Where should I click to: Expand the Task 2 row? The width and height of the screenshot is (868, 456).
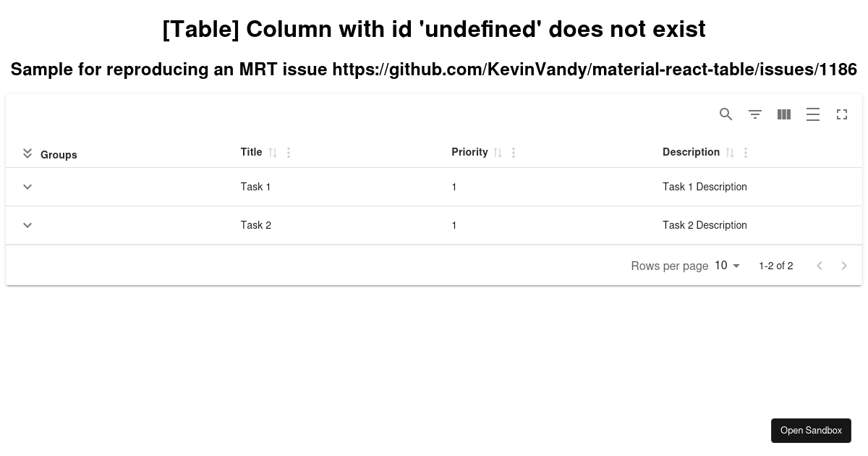(x=27, y=225)
